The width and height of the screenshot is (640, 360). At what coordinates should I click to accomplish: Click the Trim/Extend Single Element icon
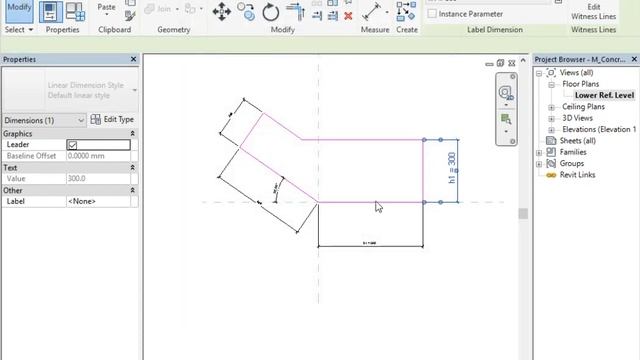click(317, 16)
